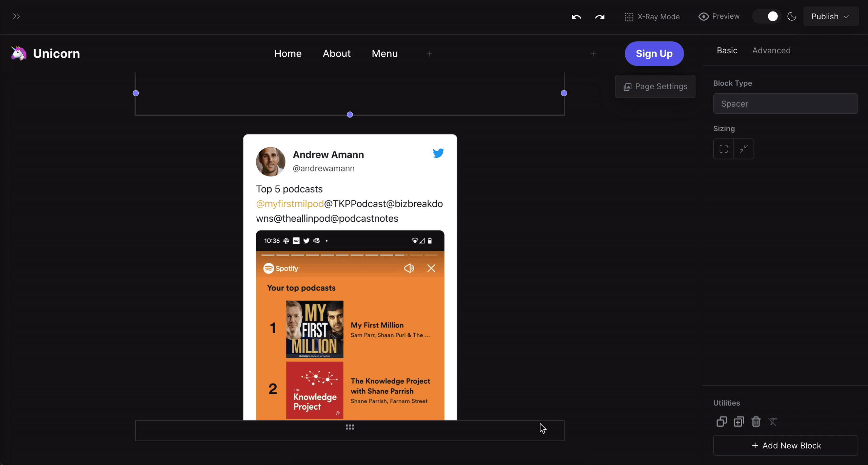Switch to the Basic tab
Screen dimensions: 868x465
point(727,51)
